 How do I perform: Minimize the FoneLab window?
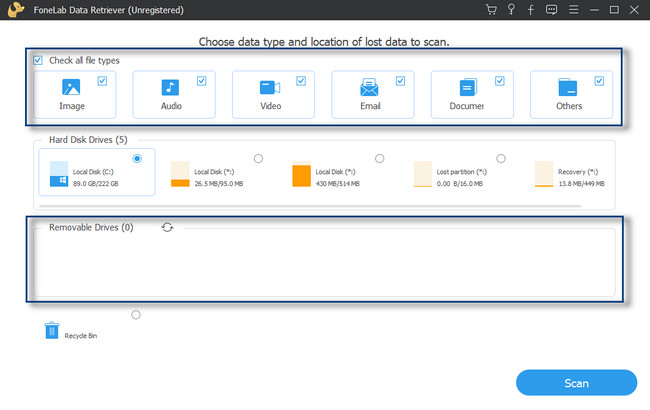pos(594,10)
